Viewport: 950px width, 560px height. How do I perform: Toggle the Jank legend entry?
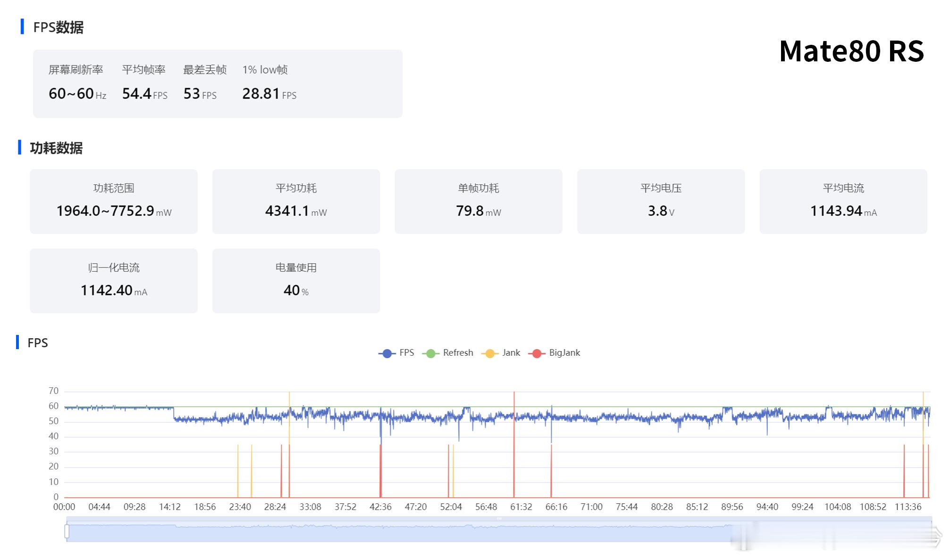pos(511,353)
